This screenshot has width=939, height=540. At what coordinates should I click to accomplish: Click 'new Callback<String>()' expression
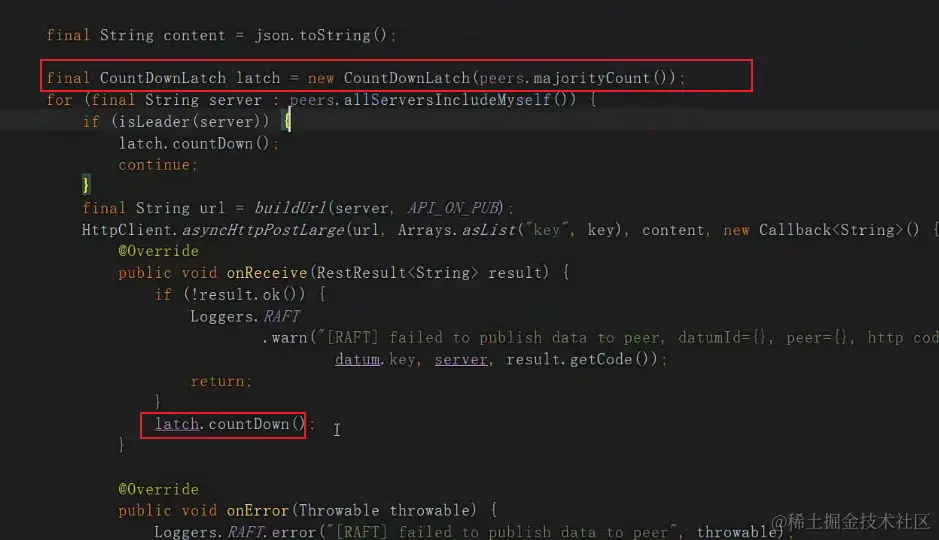(821, 230)
